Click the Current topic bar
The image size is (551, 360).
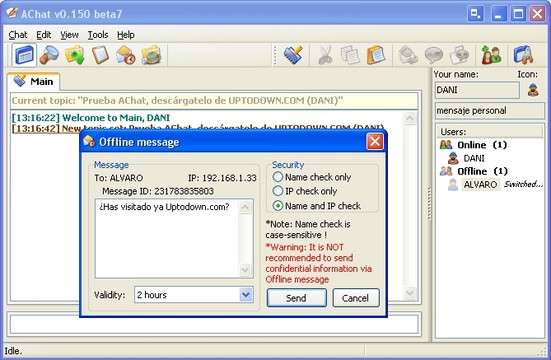click(x=214, y=101)
